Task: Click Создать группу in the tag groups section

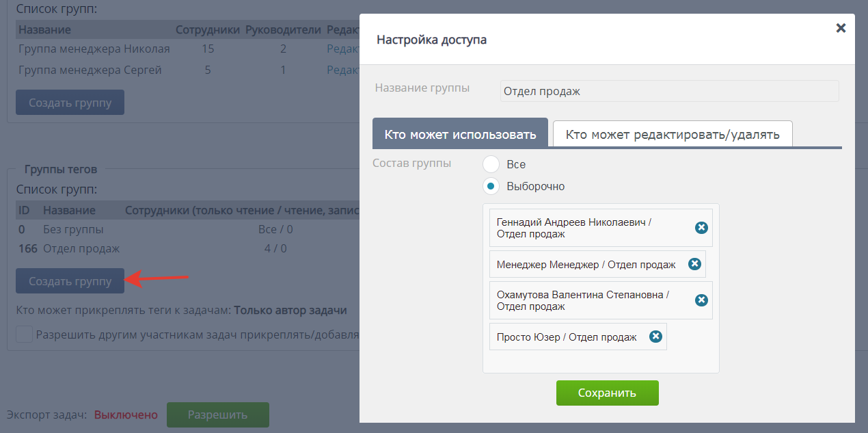Action: 70,280
